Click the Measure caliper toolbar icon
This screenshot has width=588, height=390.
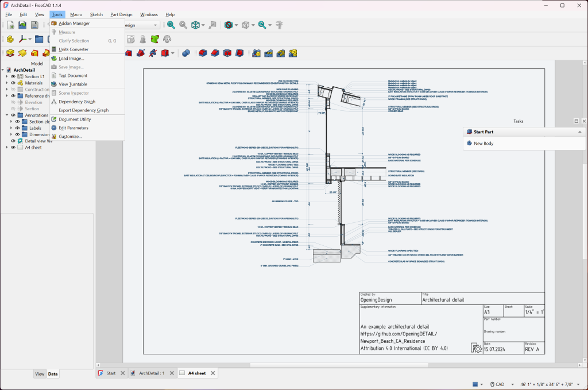click(x=279, y=25)
